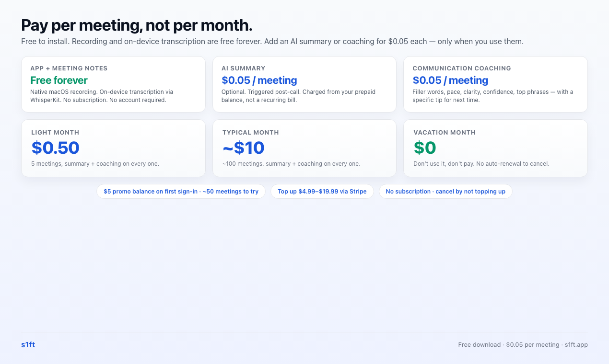Click the "$5 promo balance on first sign-in" pill
The height and width of the screenshot is (364, 609).
click(x=181, y=192)
